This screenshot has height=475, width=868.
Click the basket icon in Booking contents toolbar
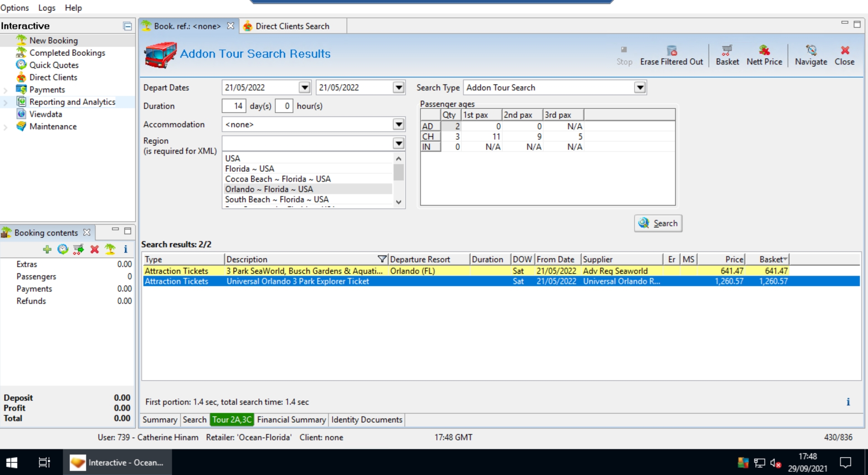click(x=79, y=249)
